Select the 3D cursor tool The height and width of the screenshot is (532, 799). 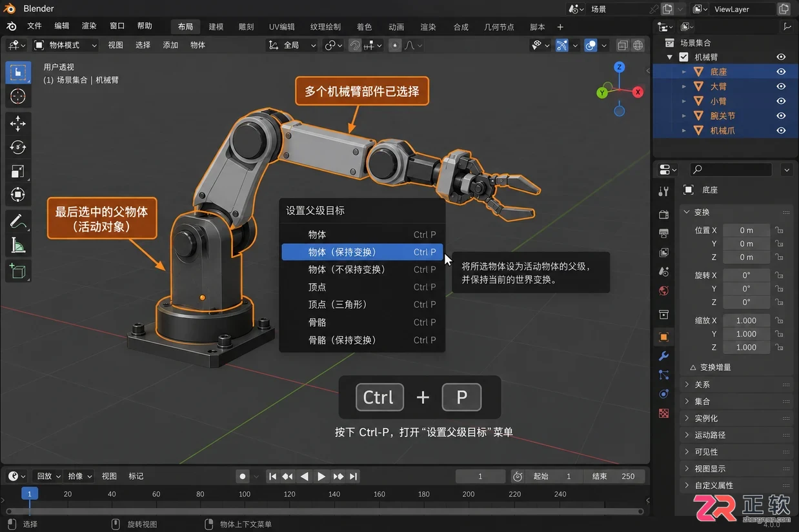tap(18, 97)
